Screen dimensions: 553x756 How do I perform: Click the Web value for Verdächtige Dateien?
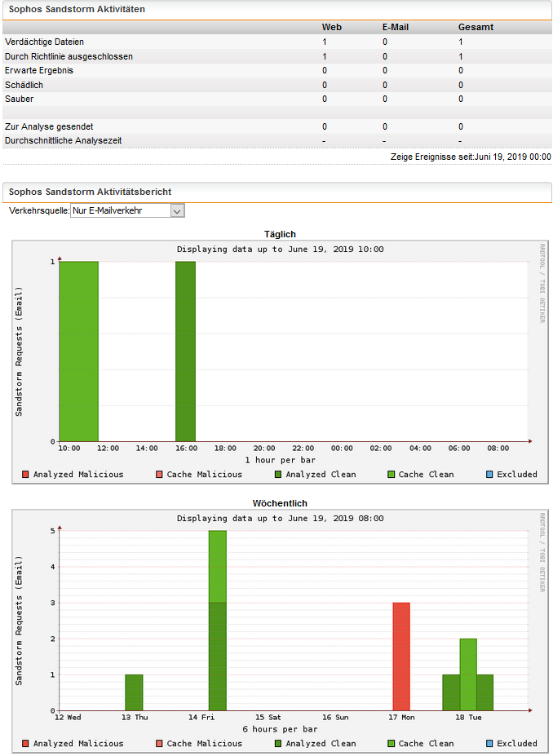click(x=325, y=42)
